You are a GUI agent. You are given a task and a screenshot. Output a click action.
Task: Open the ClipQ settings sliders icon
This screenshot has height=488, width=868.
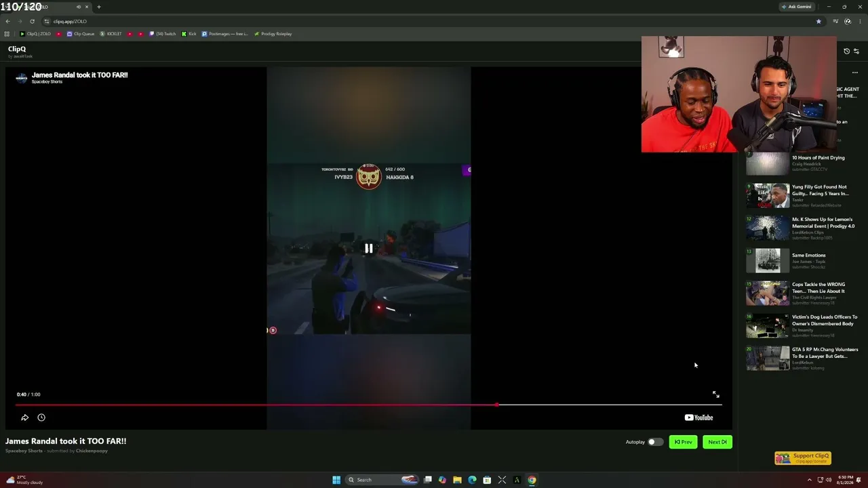coord(856,51)
